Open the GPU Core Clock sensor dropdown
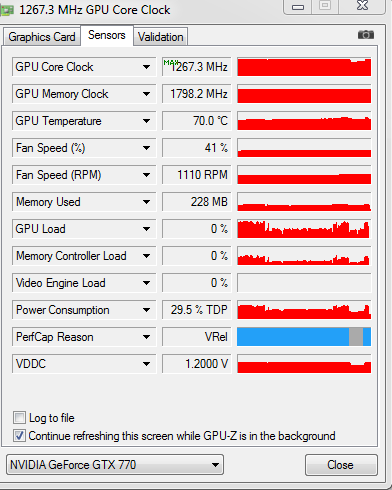 146,67
